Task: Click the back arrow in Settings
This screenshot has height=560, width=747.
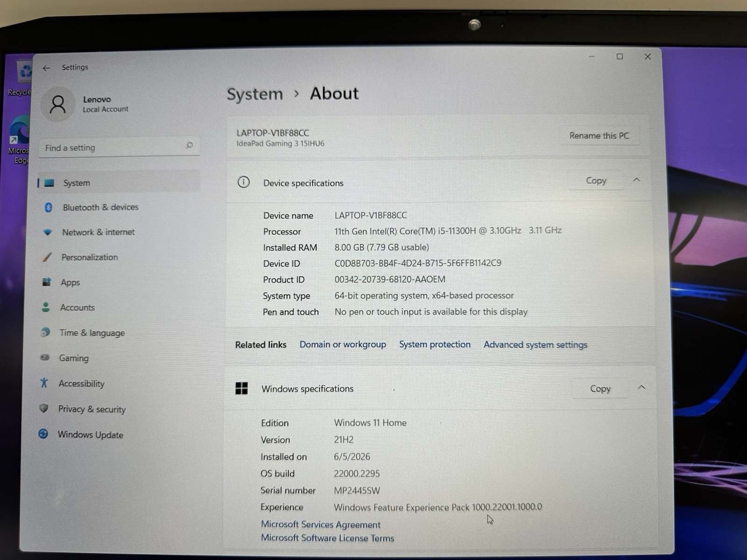Action: [x=46, y=68]
